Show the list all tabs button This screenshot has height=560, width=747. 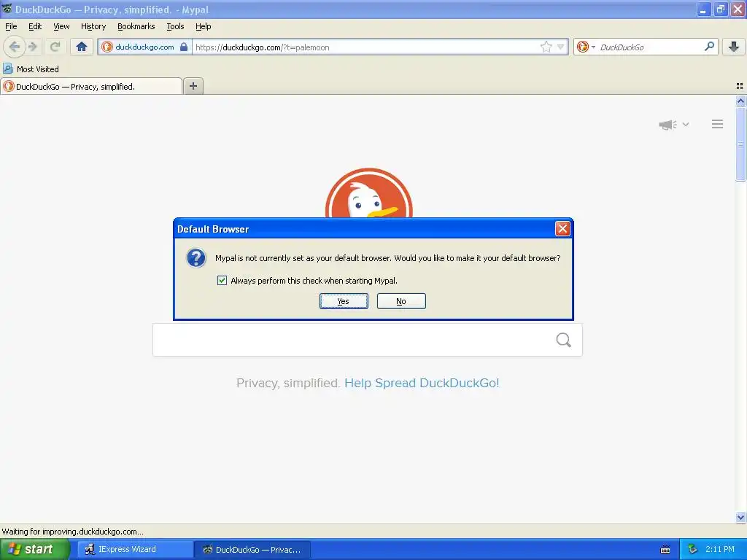740,86
